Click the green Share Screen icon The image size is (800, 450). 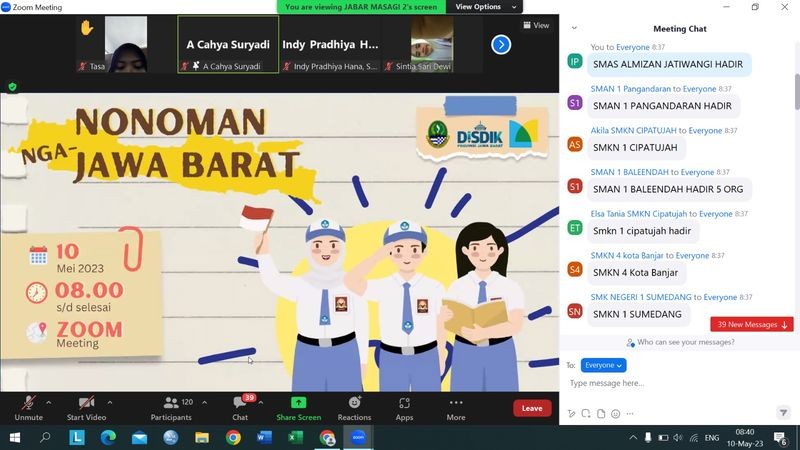[x=298, y=403]
